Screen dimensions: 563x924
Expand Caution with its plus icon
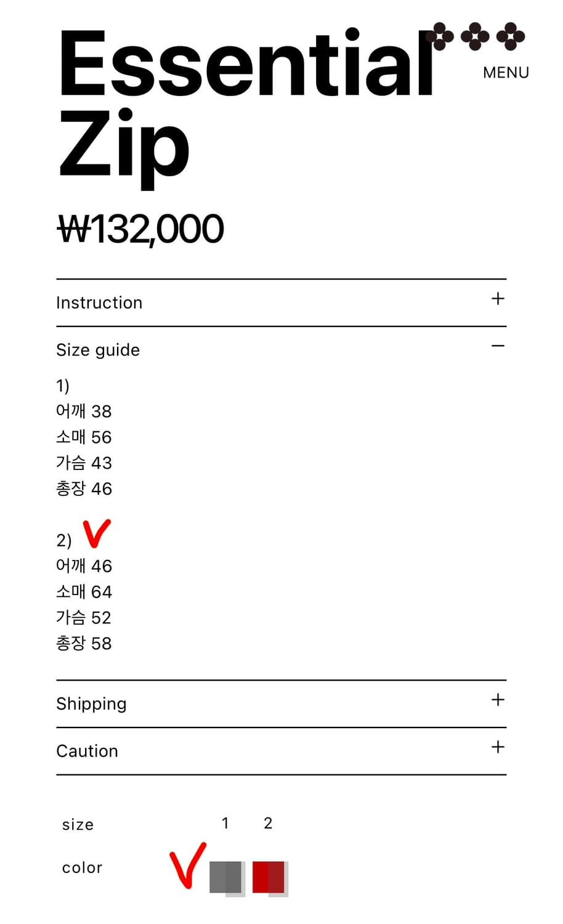tap(498, 747)
